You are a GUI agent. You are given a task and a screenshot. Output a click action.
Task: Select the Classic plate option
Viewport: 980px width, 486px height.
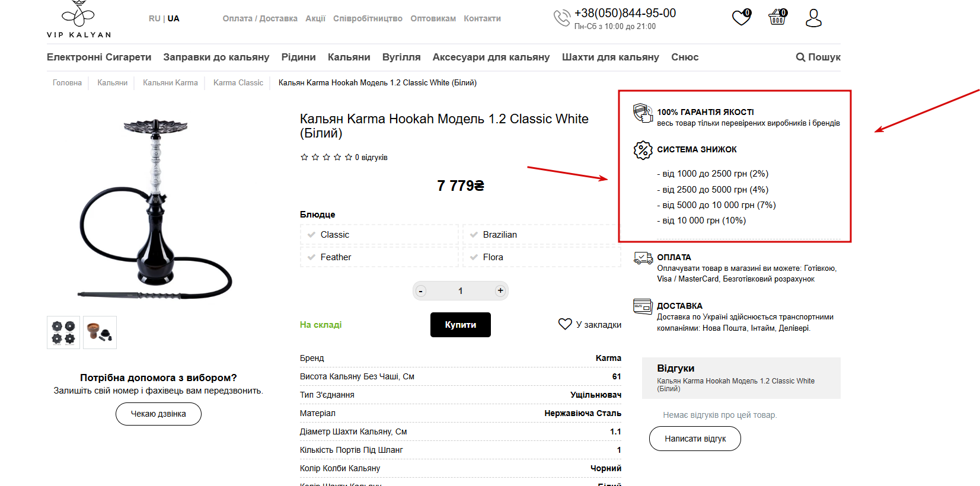(x=379, y=235)
